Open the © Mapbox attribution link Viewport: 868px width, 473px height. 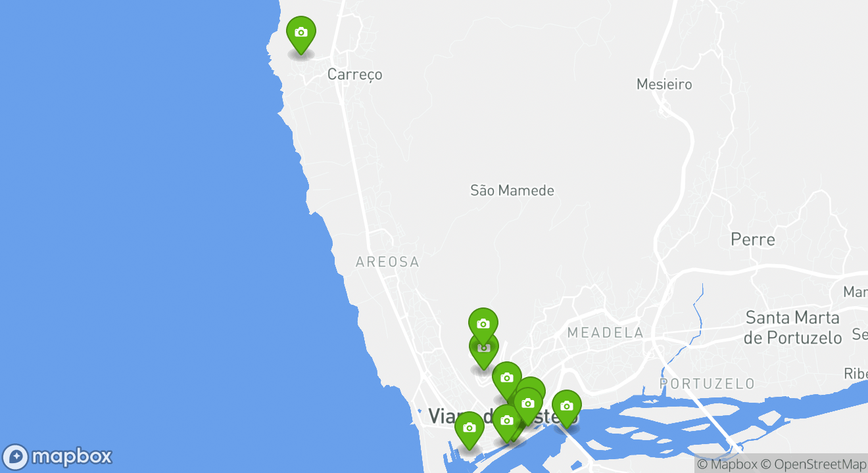click(727, 464)
